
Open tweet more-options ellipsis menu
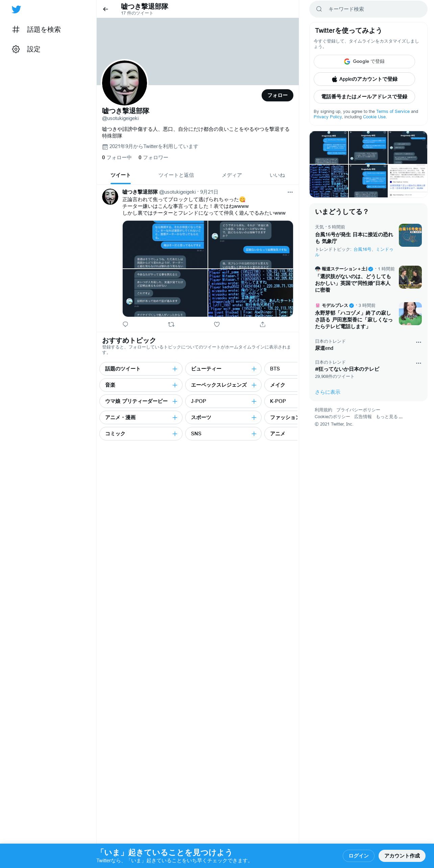pos(290,192)
